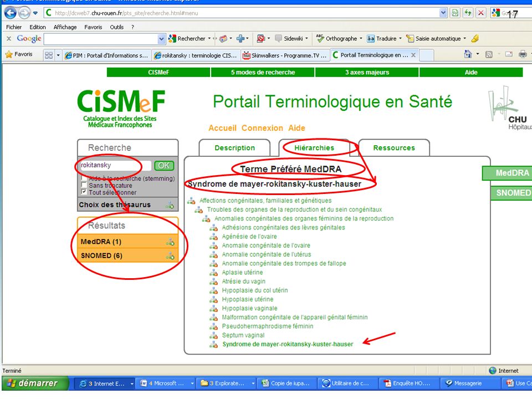Open the Favoris star button

point(19,54)
